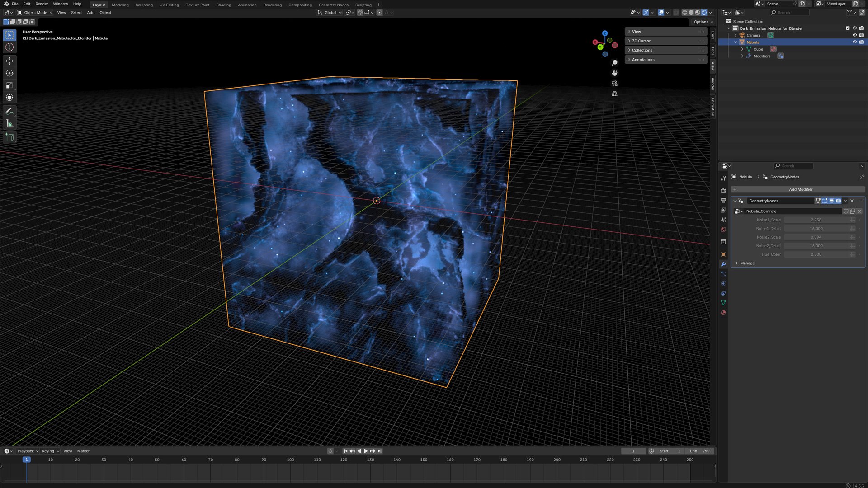The height and width of the screenshot is (488, 868).
Task: Toggle modifier show in viewport
Action: [831, 201]
